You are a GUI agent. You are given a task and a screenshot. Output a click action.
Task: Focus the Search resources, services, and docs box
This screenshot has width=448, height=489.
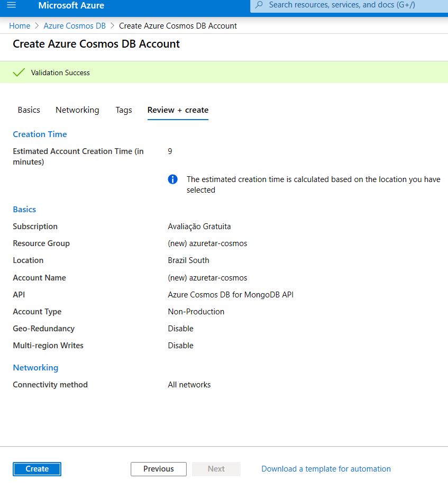click(349, 6)
